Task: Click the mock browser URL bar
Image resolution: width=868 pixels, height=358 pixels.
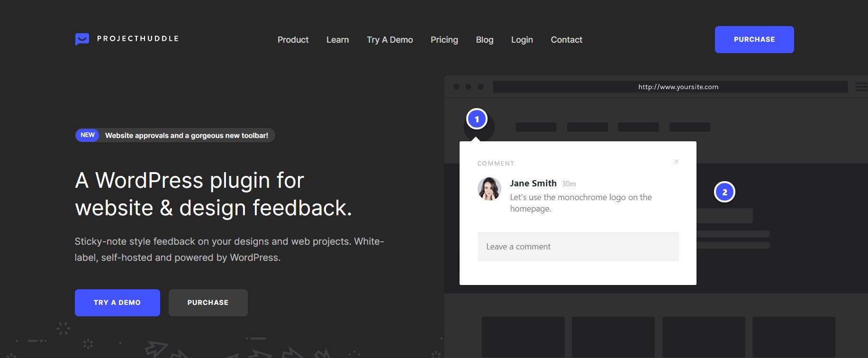Action: pos(670,87)
